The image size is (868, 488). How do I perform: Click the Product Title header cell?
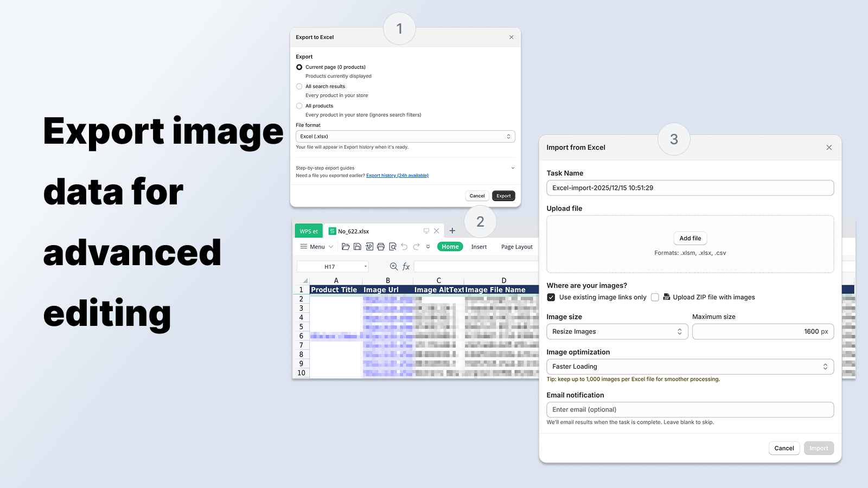point(336,290)
